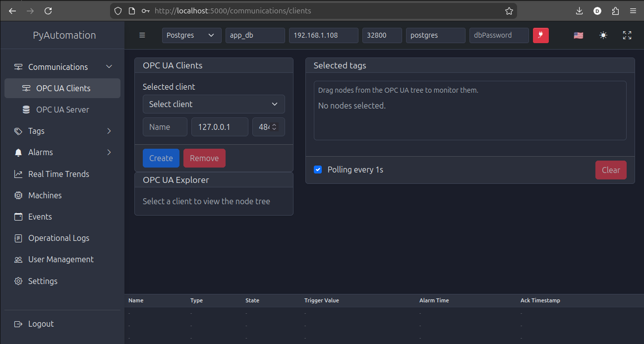The width and height of the screenshot is (644, 344).
Task: Click the Remove client button
Action: tap(204, 158)
